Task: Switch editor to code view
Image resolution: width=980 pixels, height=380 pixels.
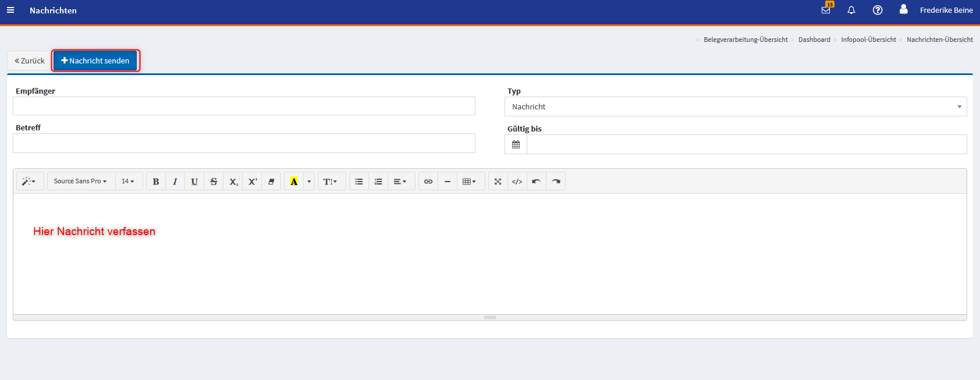Action: click(x=517, y=182)
